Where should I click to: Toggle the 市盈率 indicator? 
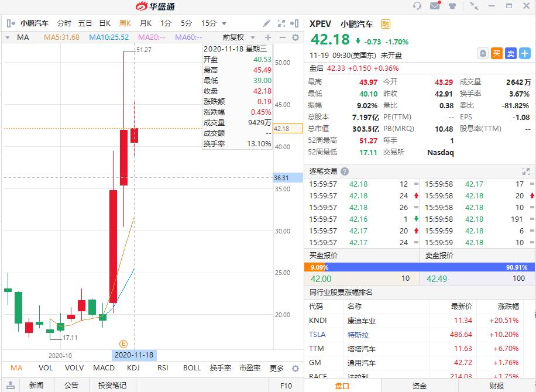(x=250, y=368)
